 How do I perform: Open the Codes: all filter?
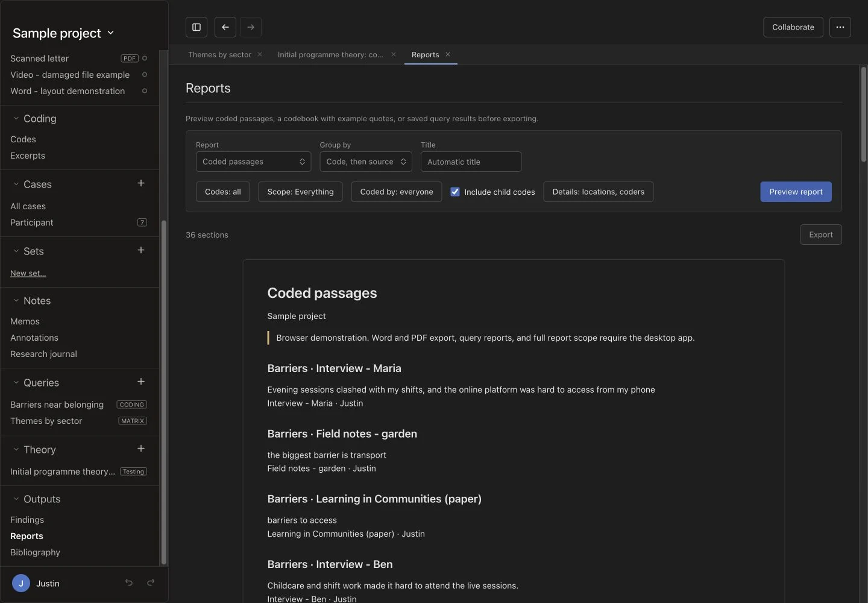click(223, 192)
